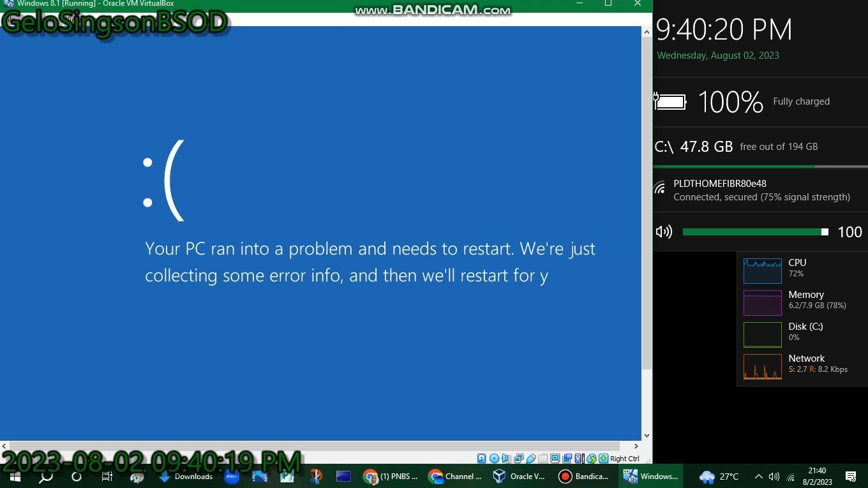Click the Memory 6.2/7.9 GB usage graph

coord(762,303)
